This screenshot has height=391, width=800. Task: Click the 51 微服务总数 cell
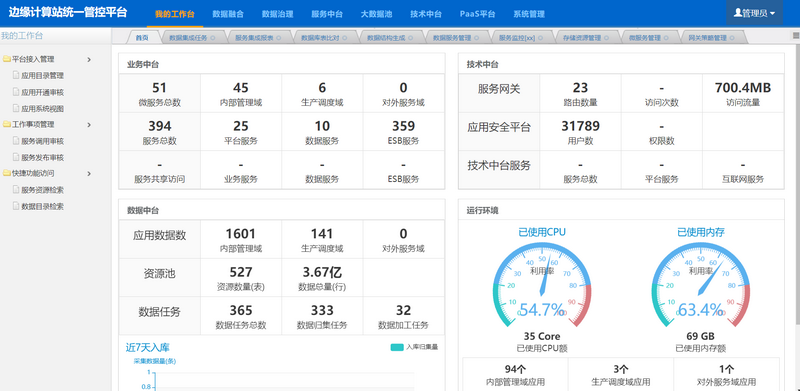[x=160, y=93]
